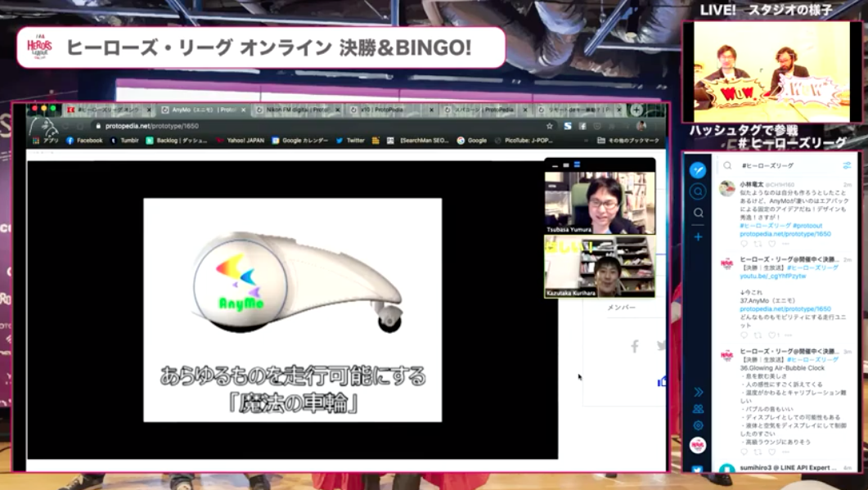Viewport: 868px width, 490px height.
Task: Open more options on the 37.AnyMo tweet
Action: pyautogui.click(x=789, y=335)
